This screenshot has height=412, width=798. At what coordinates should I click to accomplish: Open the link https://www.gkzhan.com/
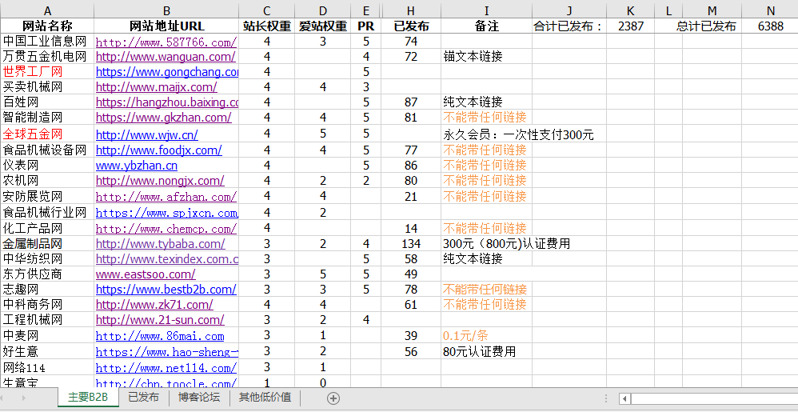tap(163, 117)
